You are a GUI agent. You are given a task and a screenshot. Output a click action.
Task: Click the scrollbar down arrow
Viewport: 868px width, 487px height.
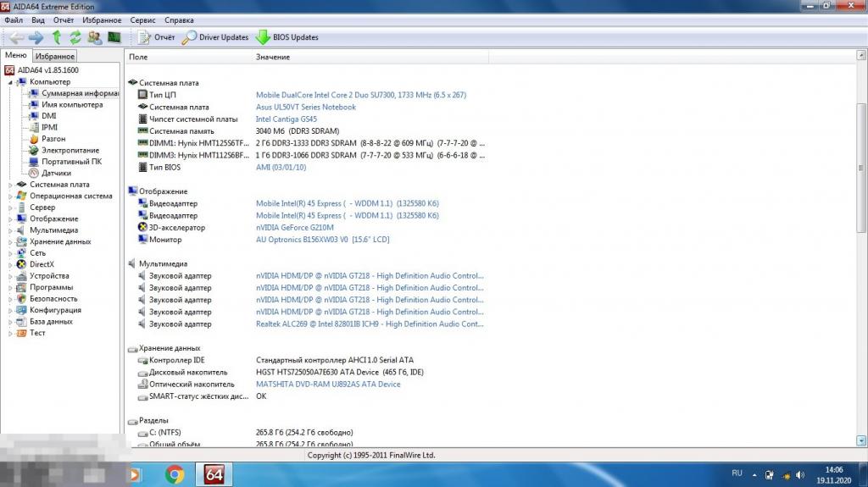tap(861, 440)
